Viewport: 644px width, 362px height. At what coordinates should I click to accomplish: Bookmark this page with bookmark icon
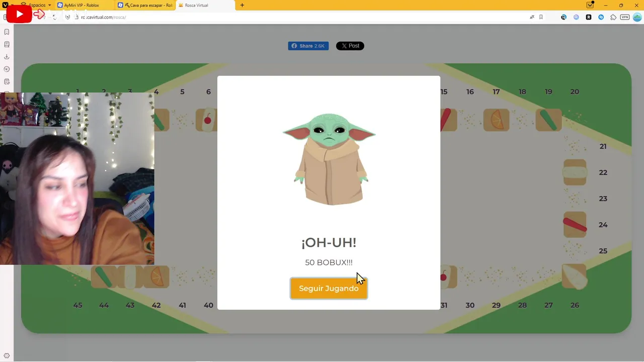click(541, 17)
